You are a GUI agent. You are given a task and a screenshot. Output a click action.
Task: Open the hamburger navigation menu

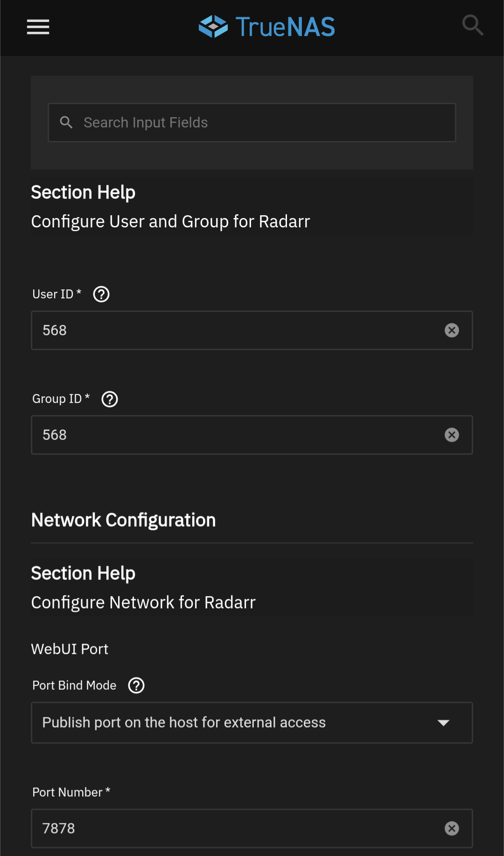[38, 27]
